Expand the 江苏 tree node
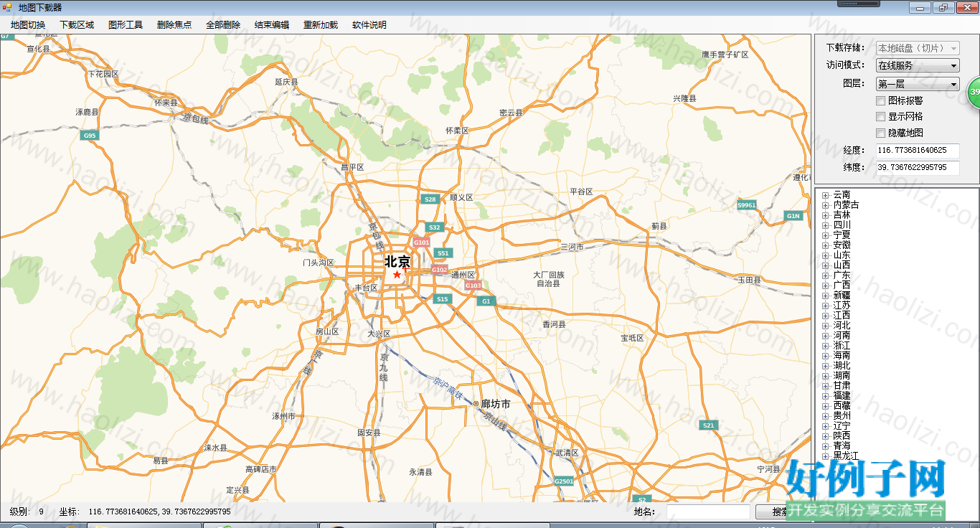The image size is (980, 528). point(826,306)
